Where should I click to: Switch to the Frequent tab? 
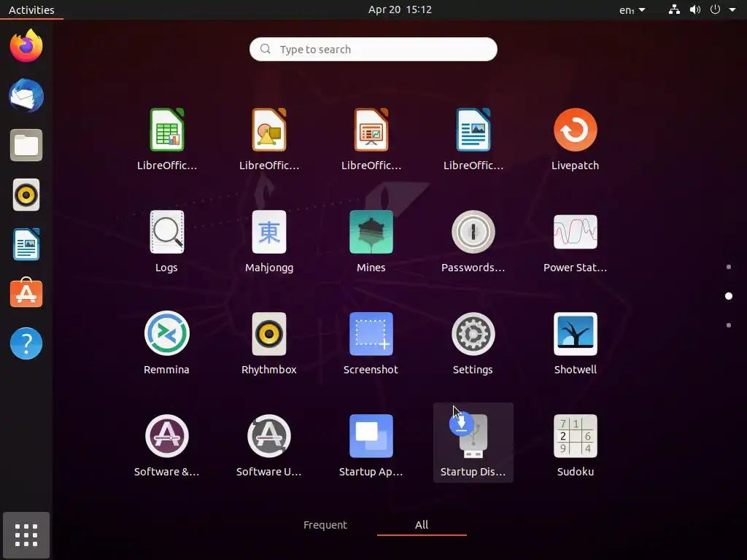(325, 525)
